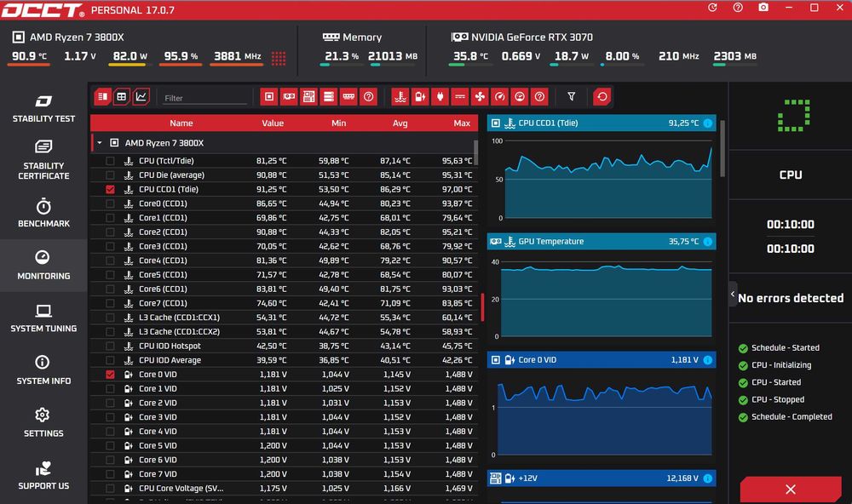Select the CPU Core Voltage (SV... row

285,489
